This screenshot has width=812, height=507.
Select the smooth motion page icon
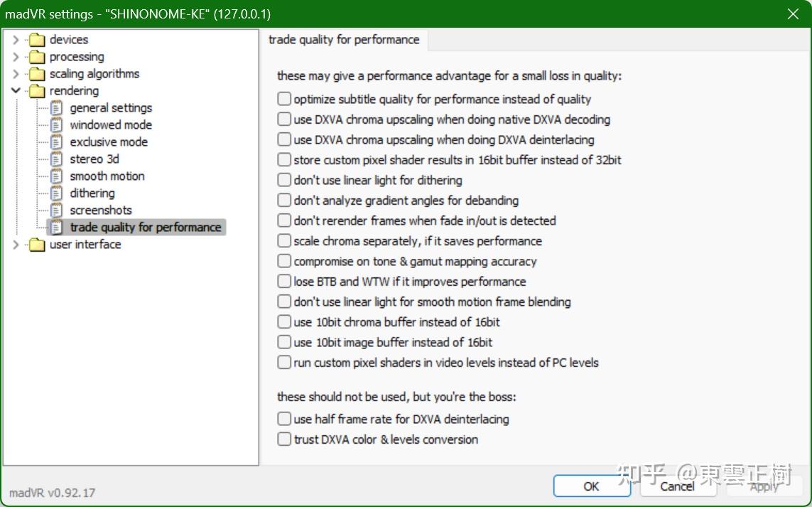click(56, 176)
